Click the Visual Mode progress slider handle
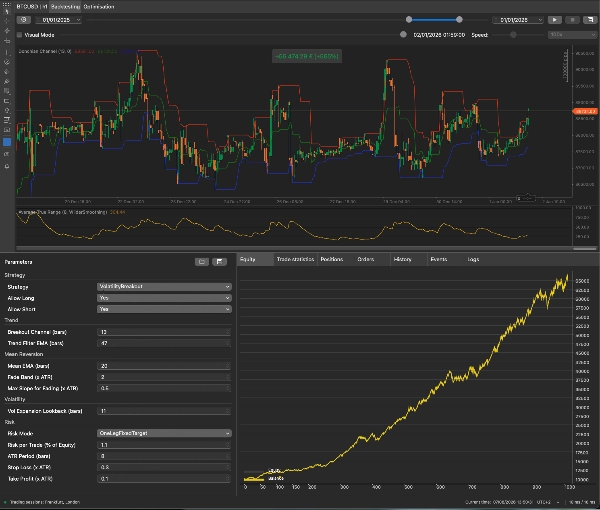 tap(403, 35)
